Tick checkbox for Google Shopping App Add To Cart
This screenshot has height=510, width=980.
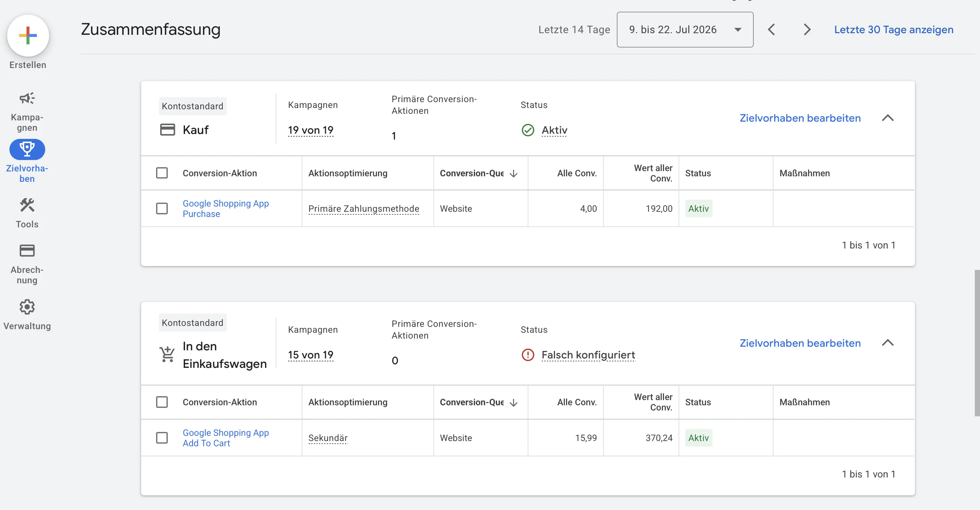[162, 438]
